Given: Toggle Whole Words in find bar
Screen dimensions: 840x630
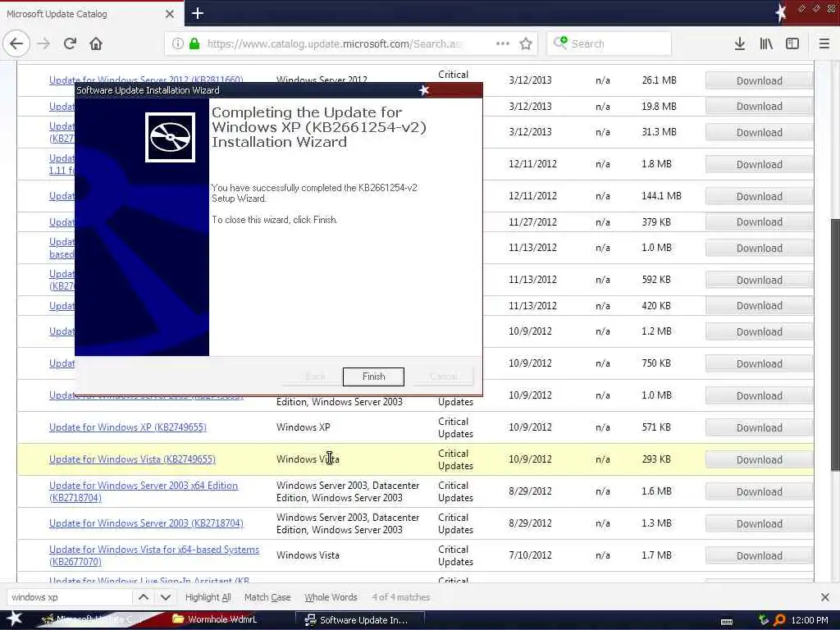Looking at the screenshot, I should pyautogui.click(x=331, y=597).
